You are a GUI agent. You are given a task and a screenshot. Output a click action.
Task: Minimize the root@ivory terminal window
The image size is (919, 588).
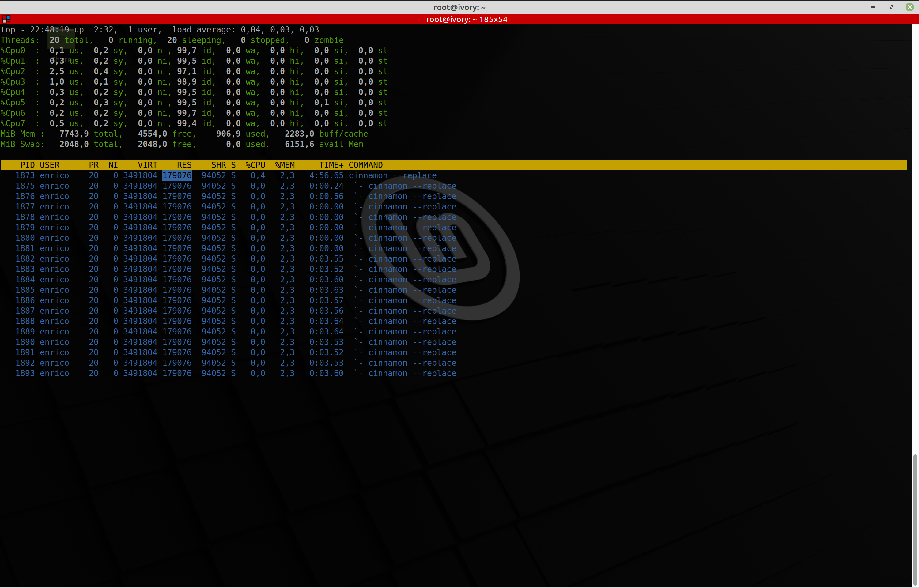[x=873, y=7]
